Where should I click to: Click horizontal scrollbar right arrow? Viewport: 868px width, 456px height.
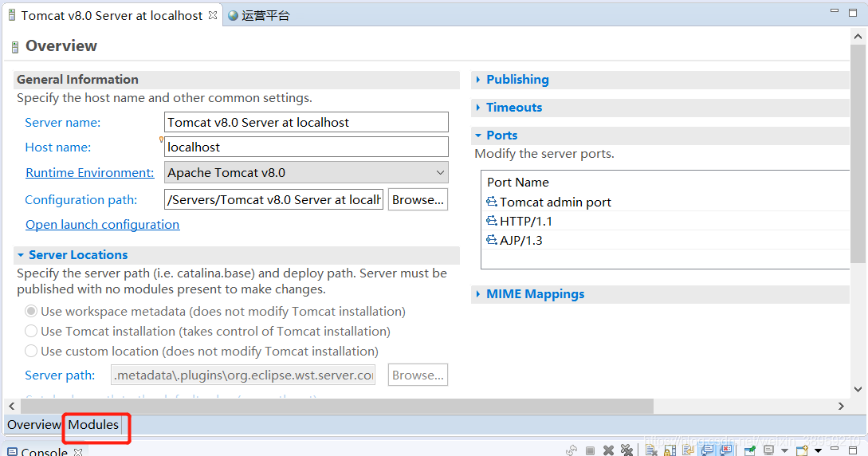pos(841,407)
